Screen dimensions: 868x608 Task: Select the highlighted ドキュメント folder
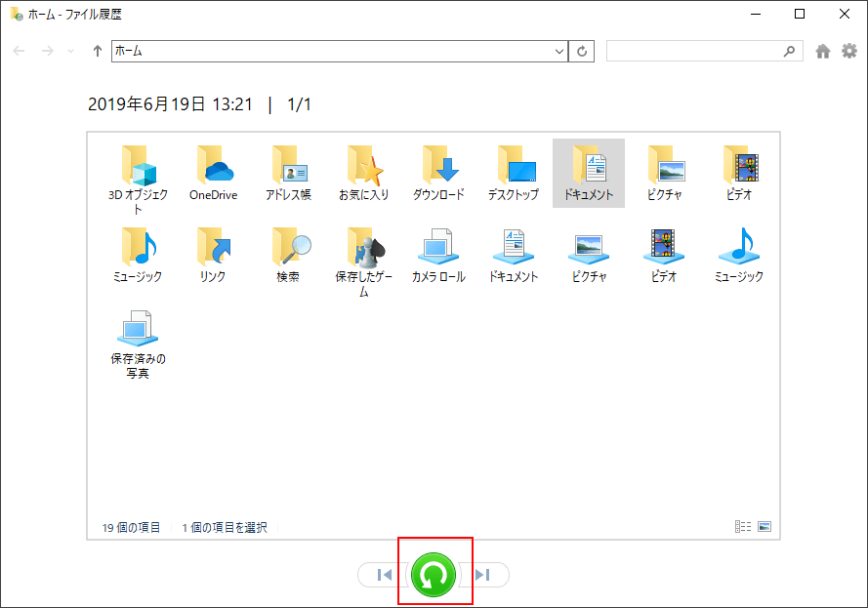tap(589, 173)
